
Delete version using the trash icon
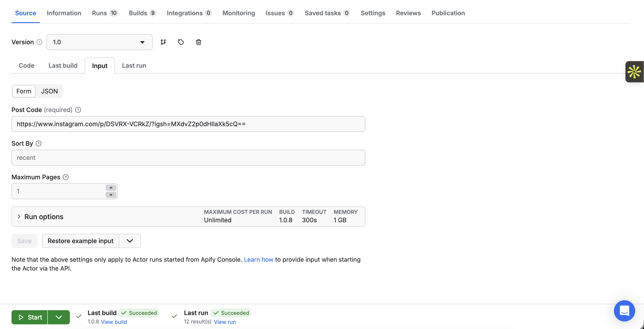click(199, 42)
